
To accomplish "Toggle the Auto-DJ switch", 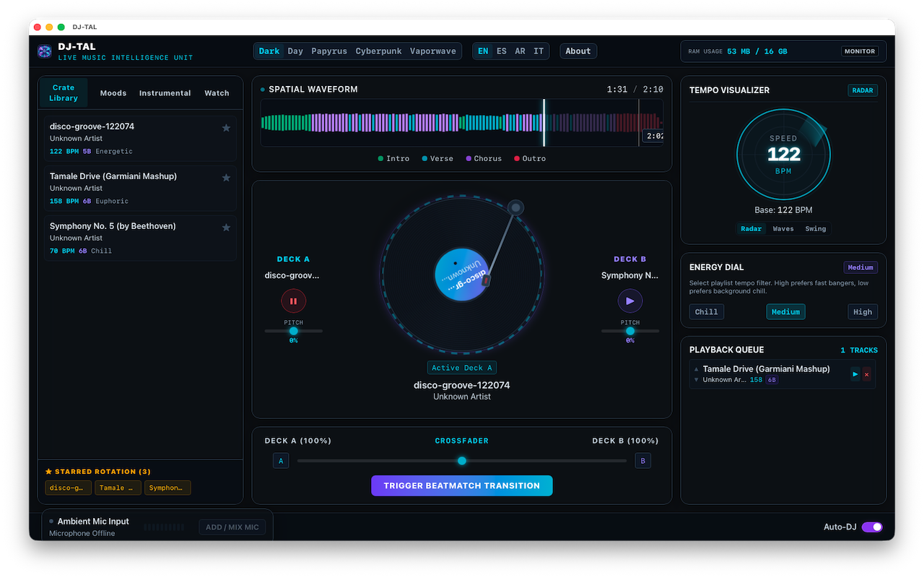I will [x=872, y=527].
